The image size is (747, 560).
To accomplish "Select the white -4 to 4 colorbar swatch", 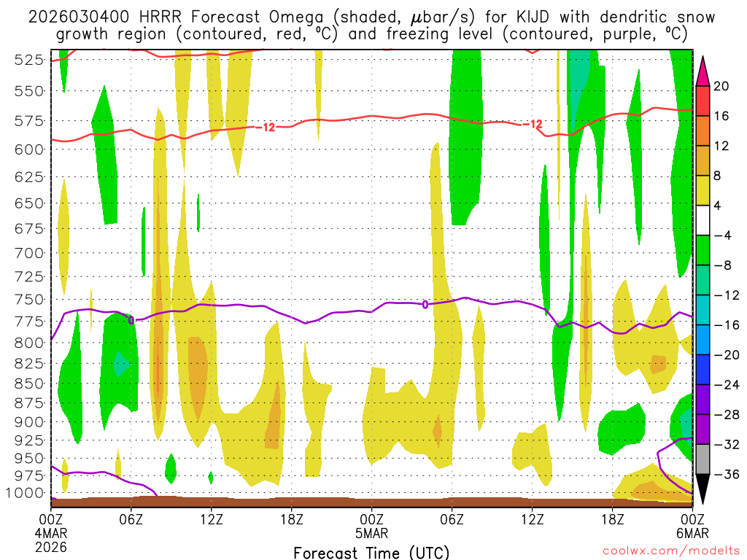I will pos(703,220).
